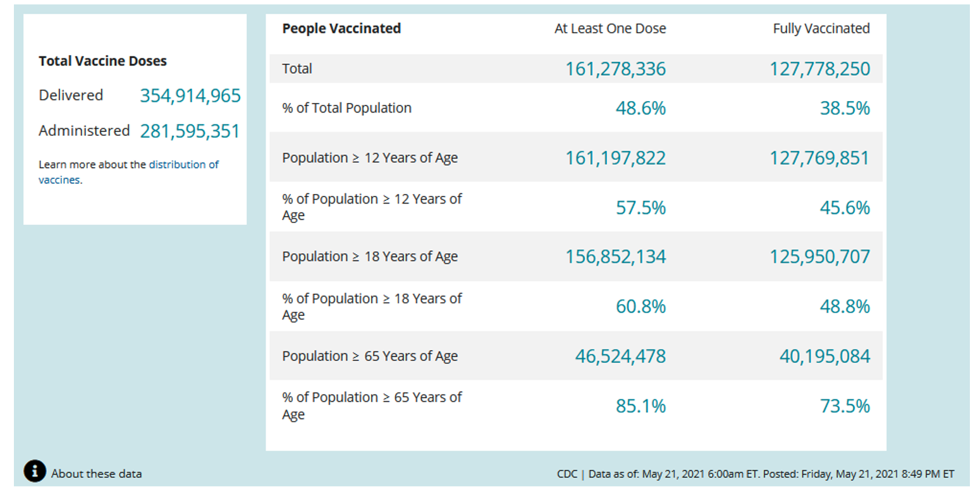Open the distribution of vaccines link
The height and width of the screenshot is (498, 980).
[x=183, y=164]
